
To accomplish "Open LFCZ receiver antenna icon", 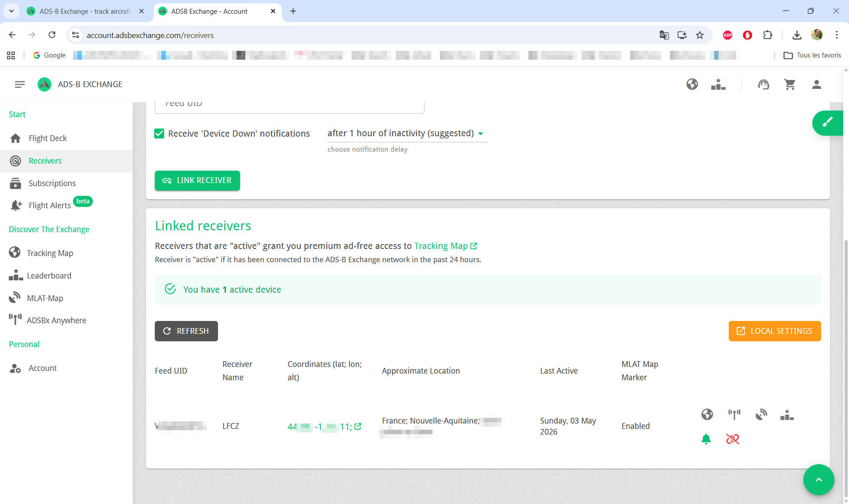I will pyautogui.click(x=734, y=414).
